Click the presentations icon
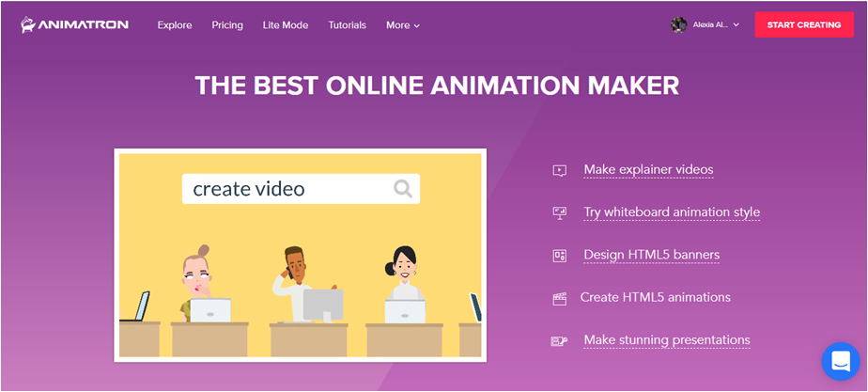 (x=559, y=341)
